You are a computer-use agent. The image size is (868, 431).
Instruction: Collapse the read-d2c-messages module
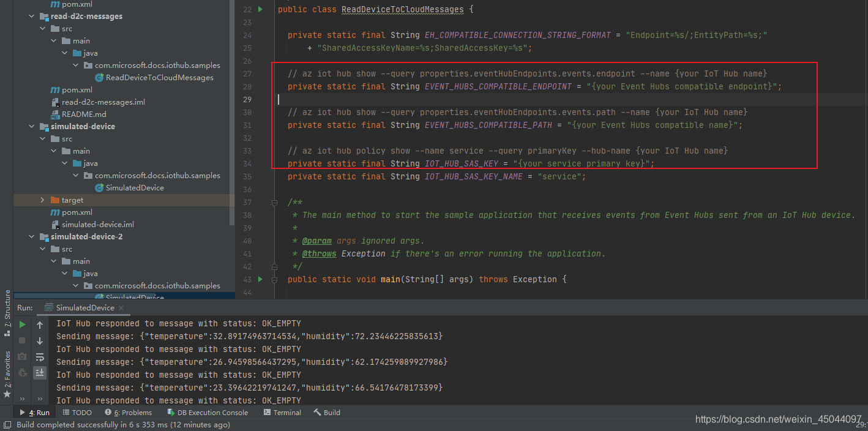(32, 17)
